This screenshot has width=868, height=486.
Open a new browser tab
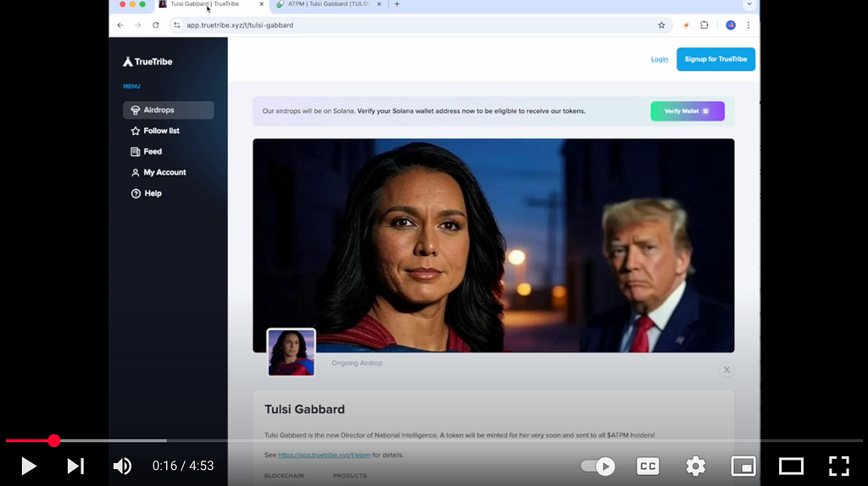click(397, 4)
